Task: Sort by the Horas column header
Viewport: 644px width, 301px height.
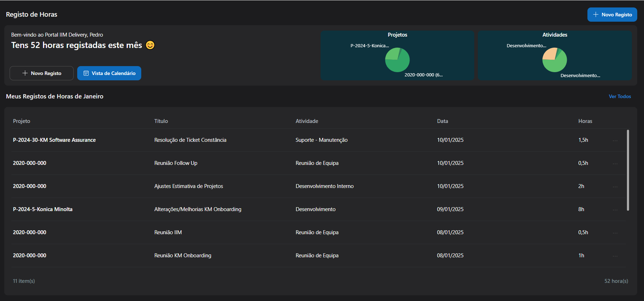Action: [x=585, y=121]
